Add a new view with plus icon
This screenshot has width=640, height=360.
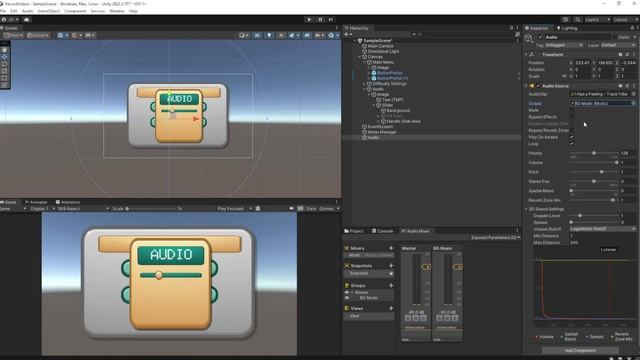pos(391,308)
